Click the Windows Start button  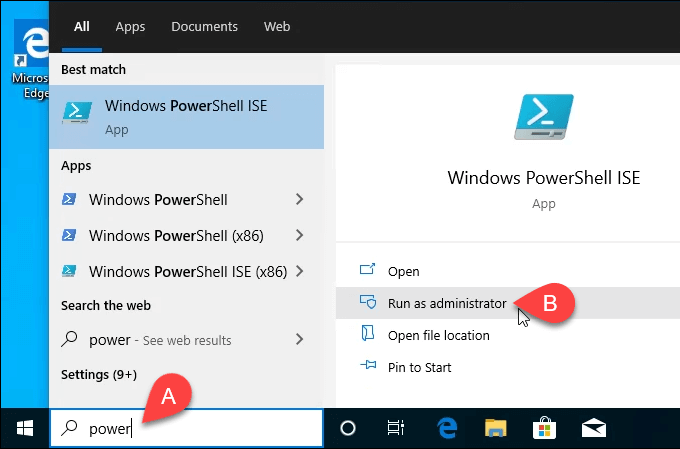tap(24, 429)
